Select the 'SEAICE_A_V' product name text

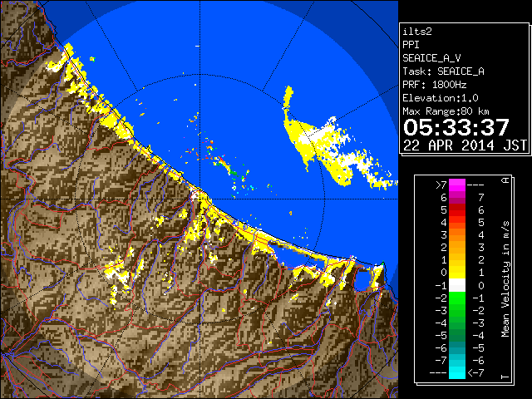(431, 58)
